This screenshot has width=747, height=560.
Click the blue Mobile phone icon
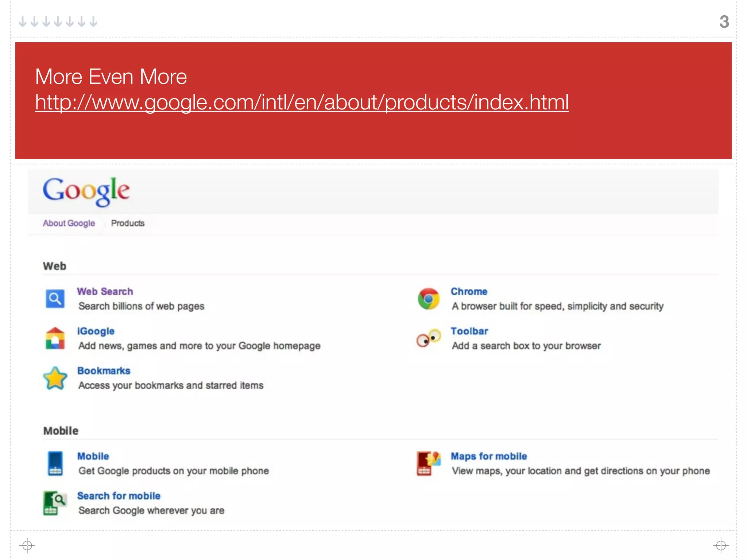pos(55,463)
